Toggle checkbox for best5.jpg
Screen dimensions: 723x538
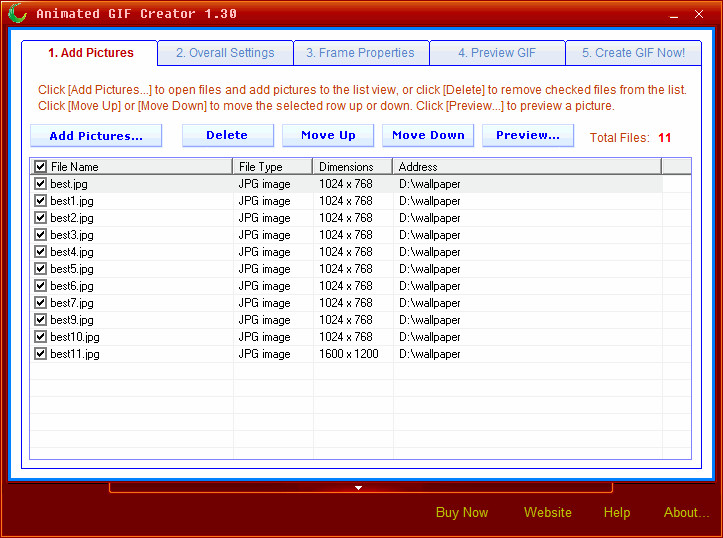(41, 269)
